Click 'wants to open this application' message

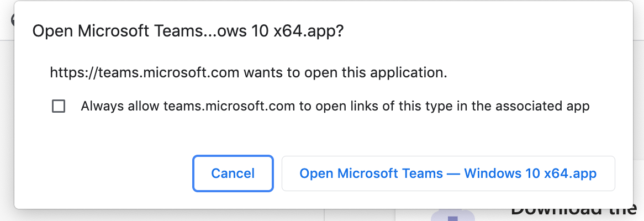(345, 73)
